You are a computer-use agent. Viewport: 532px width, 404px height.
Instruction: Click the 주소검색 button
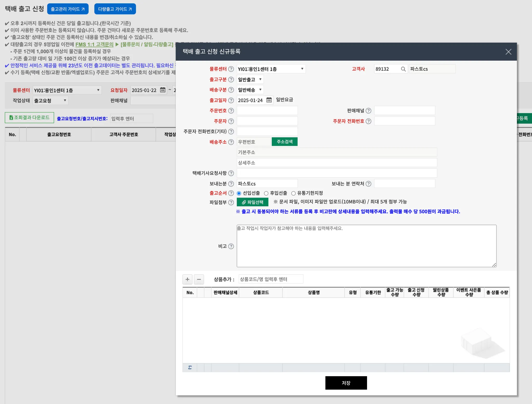(284, 142)
